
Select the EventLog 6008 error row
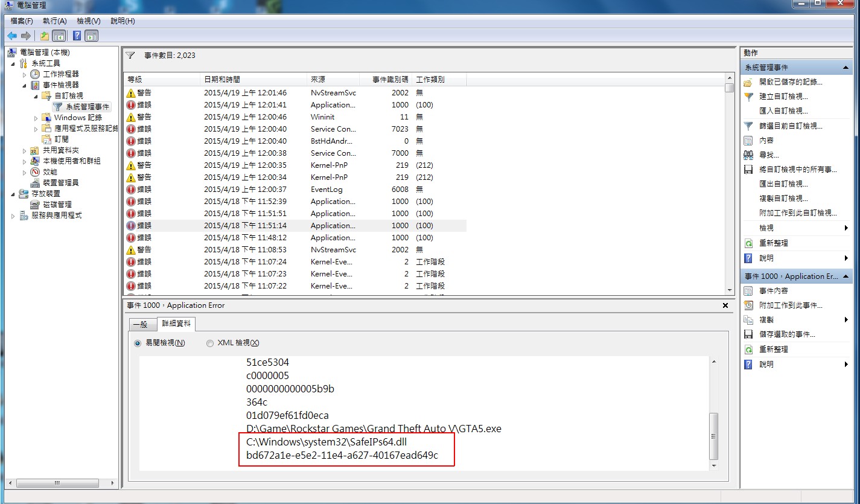click(x=295, y=190)
